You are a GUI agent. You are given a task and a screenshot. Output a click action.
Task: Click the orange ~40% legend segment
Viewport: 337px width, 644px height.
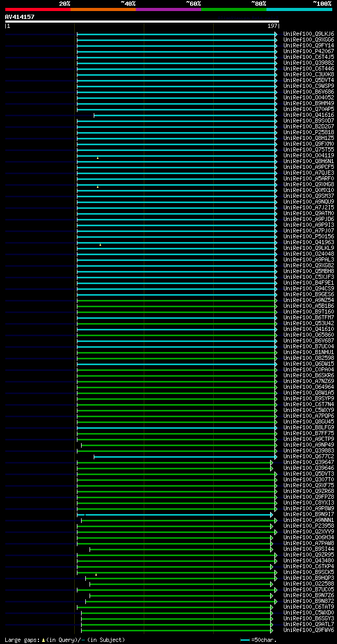[103, 9]
